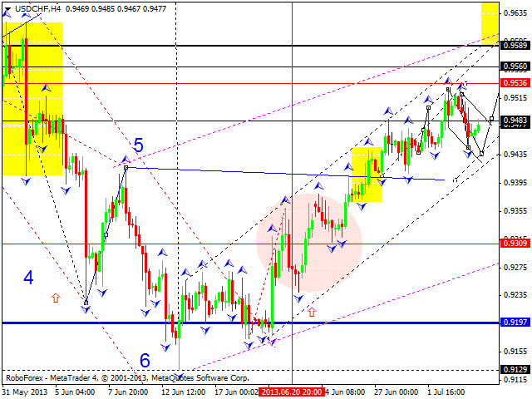Select the blue wave label 5
The image size is (532, 399).
click(138, 146)
